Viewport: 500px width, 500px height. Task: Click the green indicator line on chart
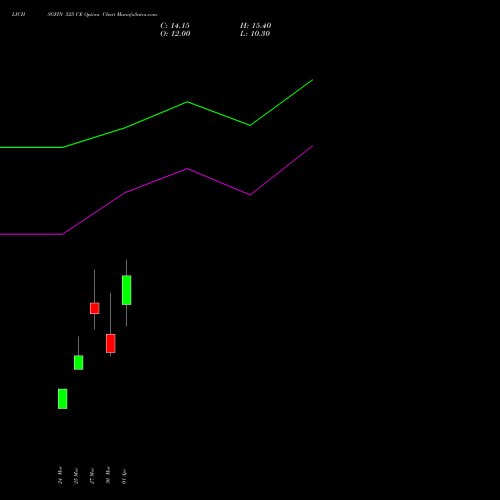187,102
